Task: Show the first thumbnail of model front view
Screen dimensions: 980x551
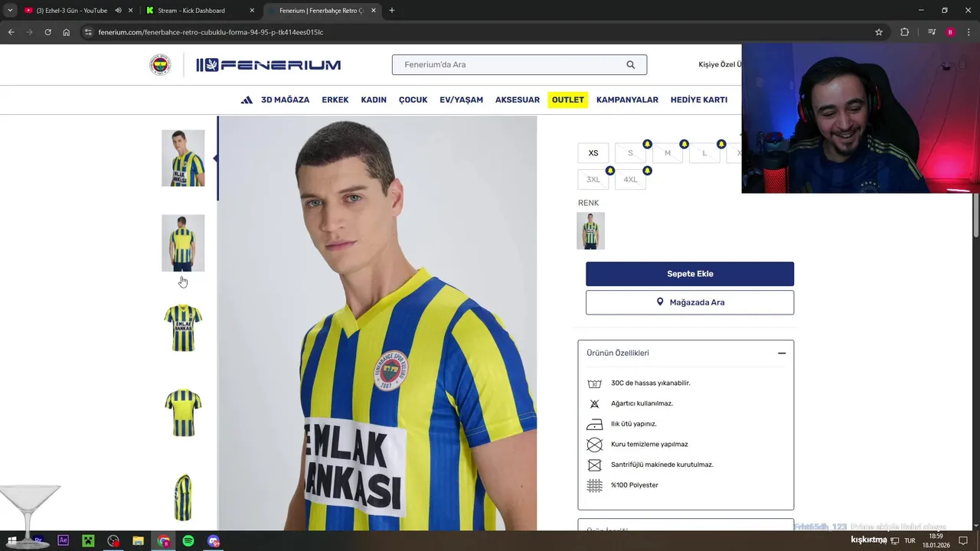Action: [183, 158]
